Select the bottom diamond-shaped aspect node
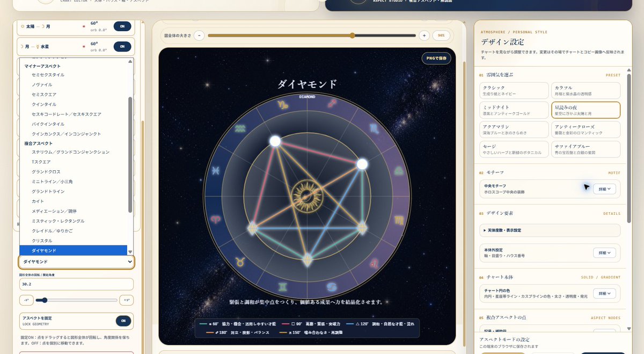 306,261
